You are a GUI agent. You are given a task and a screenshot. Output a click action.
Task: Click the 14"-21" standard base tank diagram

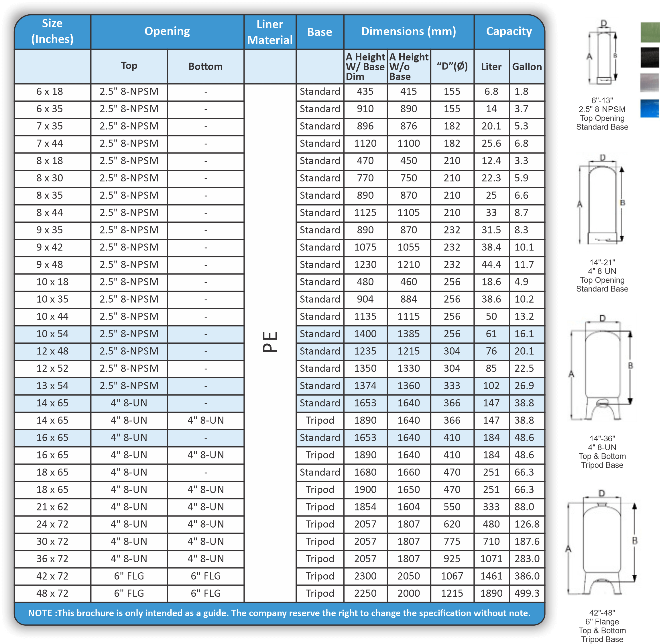coord(602,199)
